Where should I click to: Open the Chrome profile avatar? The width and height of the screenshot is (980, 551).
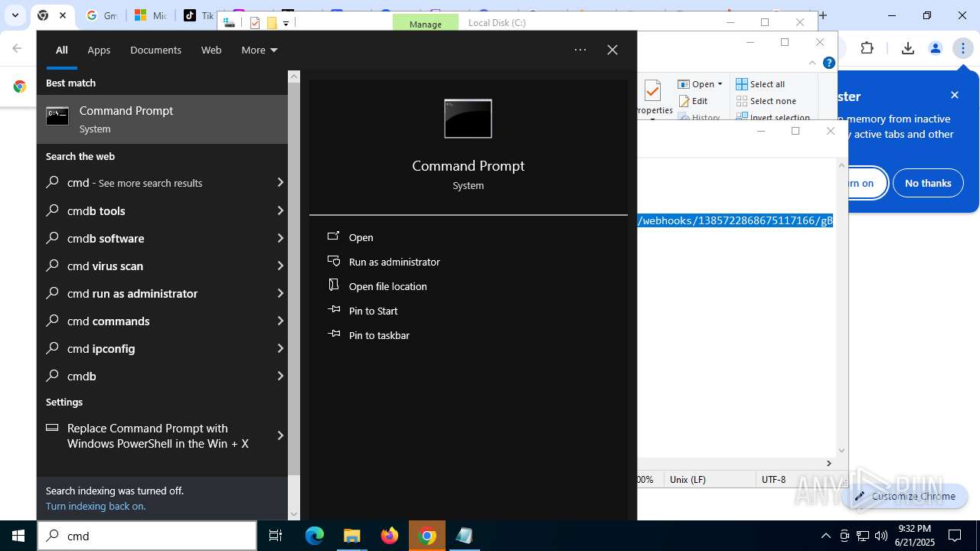coord(936,48)
